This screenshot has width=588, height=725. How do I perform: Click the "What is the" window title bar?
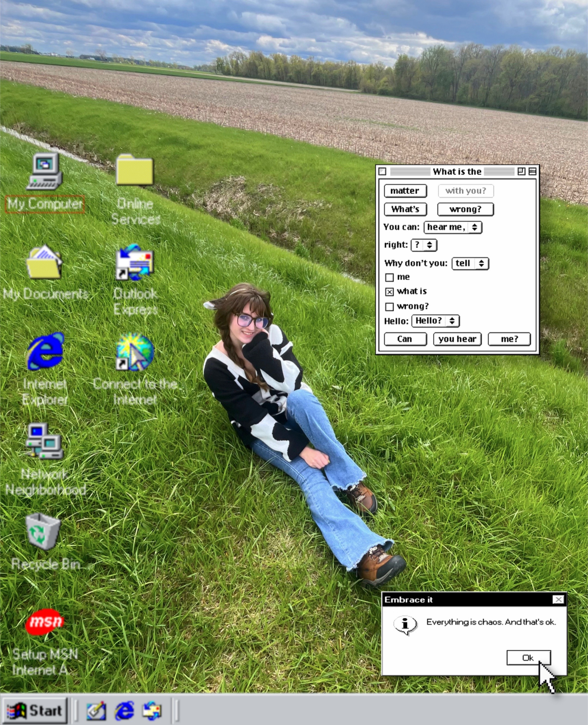click(457, 171)
